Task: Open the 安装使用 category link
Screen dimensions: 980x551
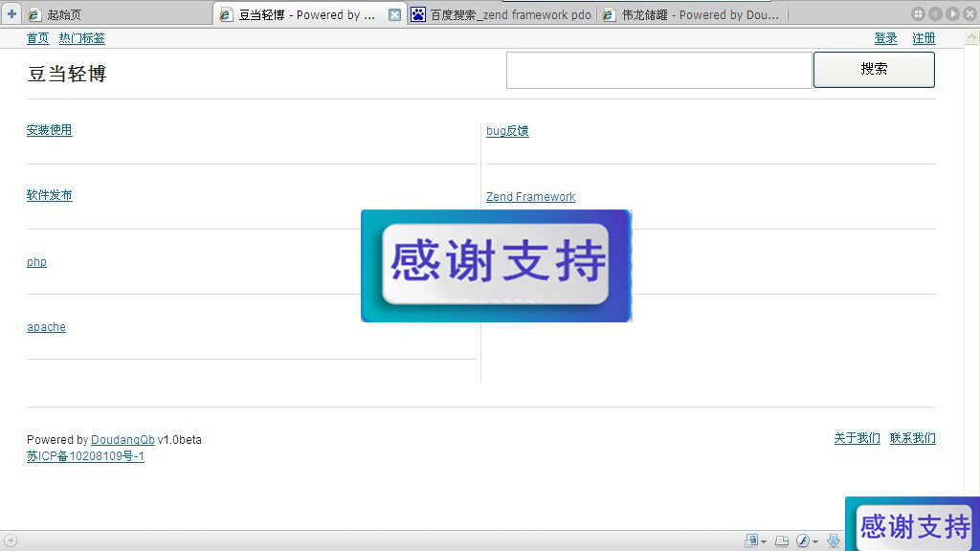Action: point(50,130)
